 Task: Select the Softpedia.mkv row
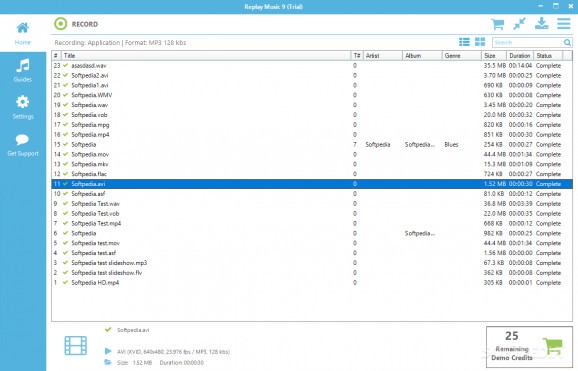click(x=312, y=164)
